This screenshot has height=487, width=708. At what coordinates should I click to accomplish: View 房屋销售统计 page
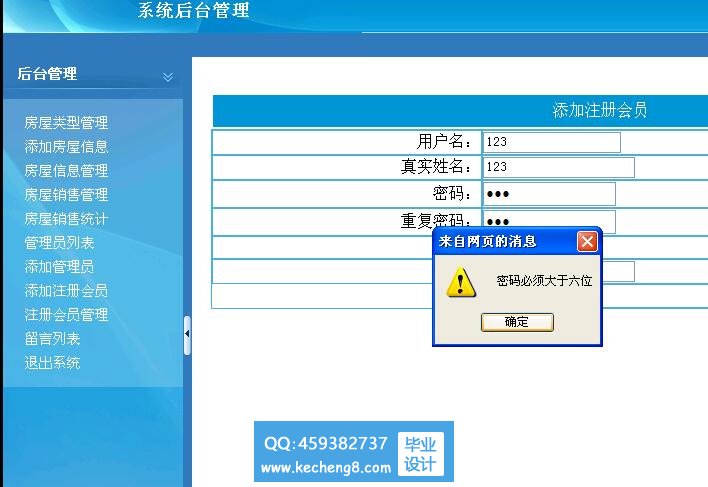[66, 219]
